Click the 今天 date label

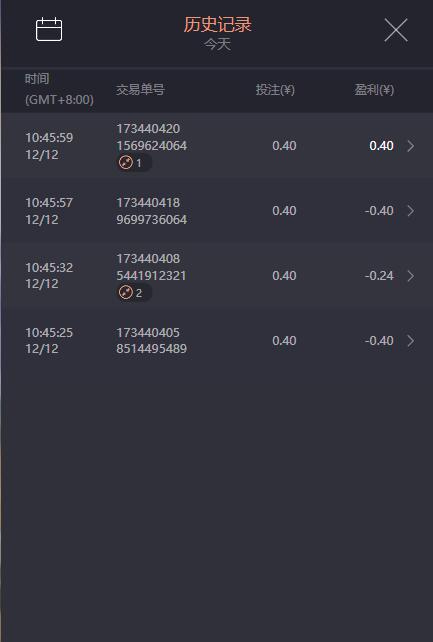pyautogui.click(x=217, y=44)
